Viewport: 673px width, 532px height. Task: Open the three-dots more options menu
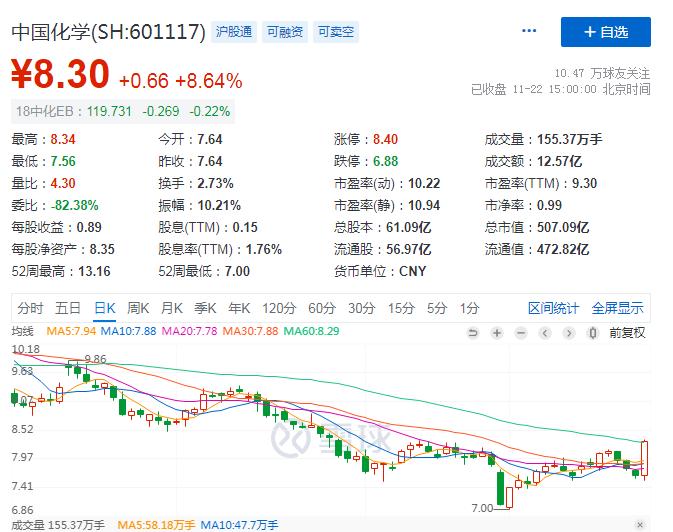coord(529,31)
